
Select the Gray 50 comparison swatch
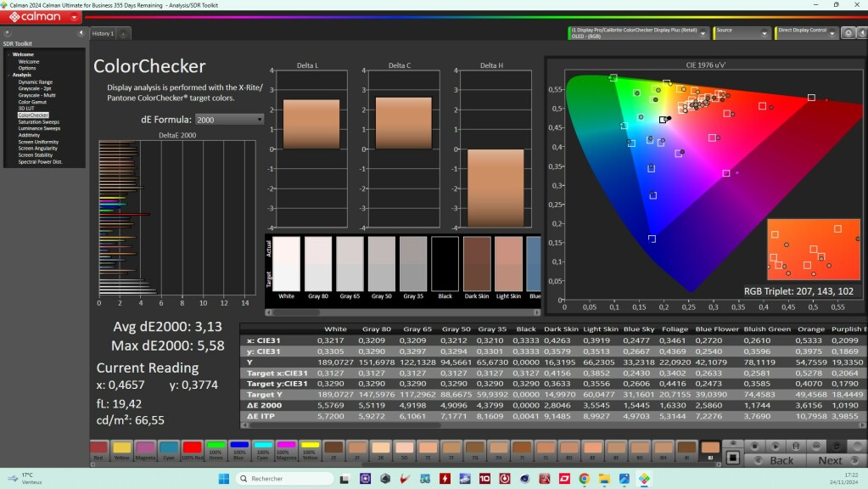[x=382, y=264]
